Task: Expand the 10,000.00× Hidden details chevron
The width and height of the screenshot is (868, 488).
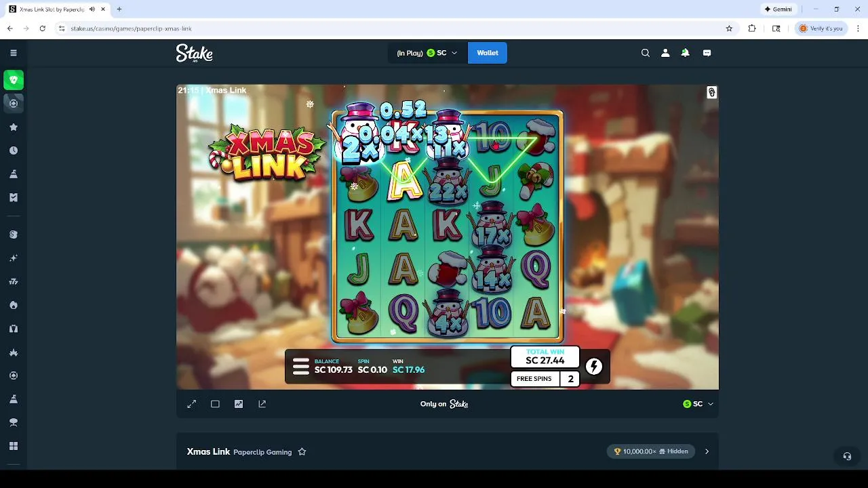Action: 707,451
